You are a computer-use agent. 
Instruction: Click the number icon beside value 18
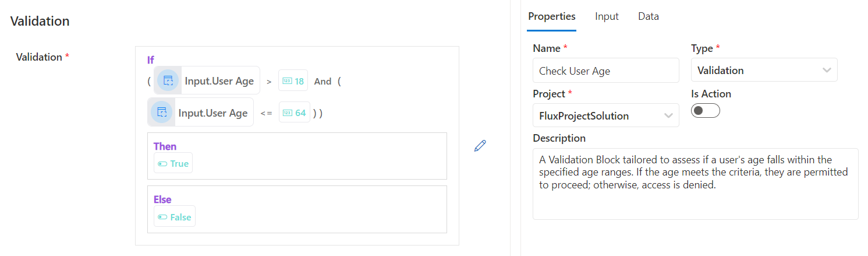pos(286,81)
